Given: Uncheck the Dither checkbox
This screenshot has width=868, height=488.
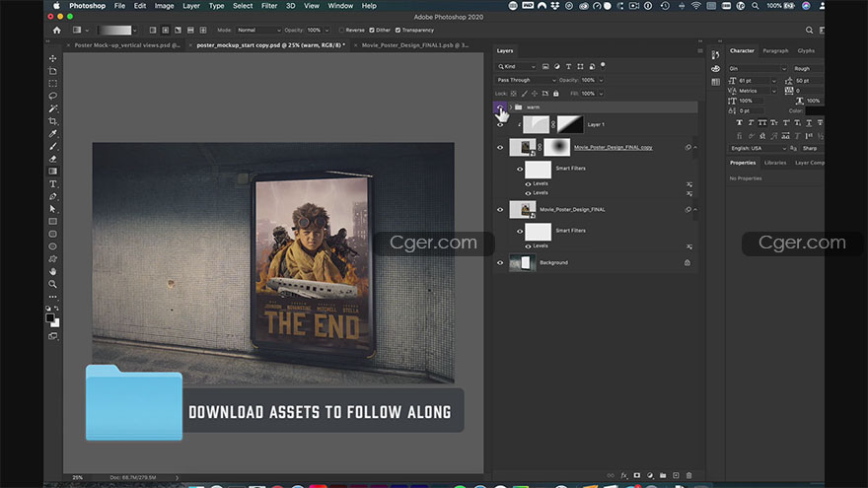Looking at the screenshot, I should pyautogui.click(x=372, y=30).
